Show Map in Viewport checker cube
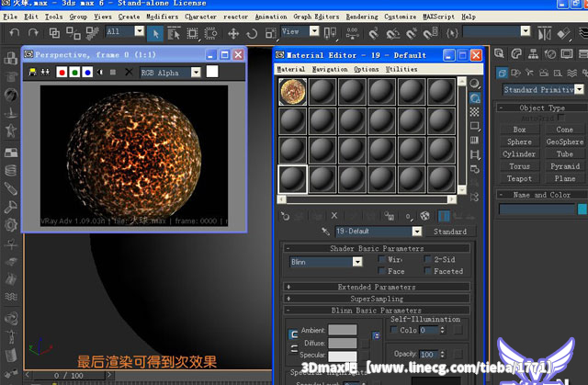This screenshot has width=588, height=385. point(424,216)
